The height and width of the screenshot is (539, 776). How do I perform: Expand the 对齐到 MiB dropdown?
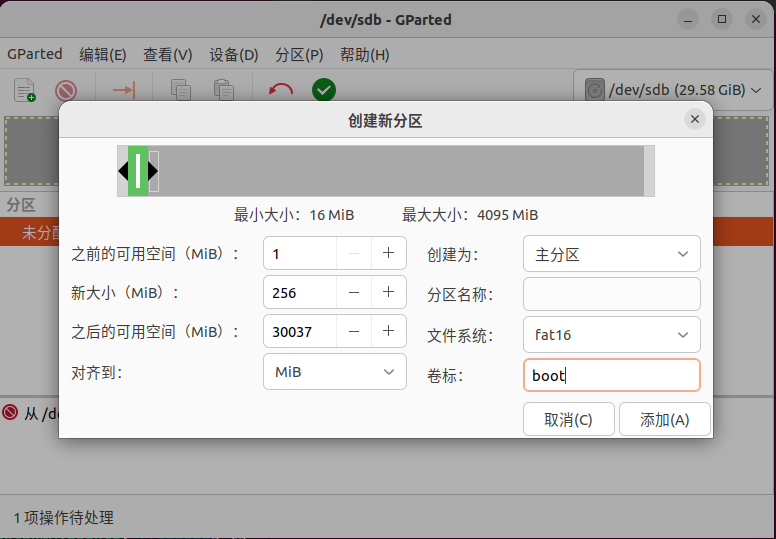[x=334, y=372]
